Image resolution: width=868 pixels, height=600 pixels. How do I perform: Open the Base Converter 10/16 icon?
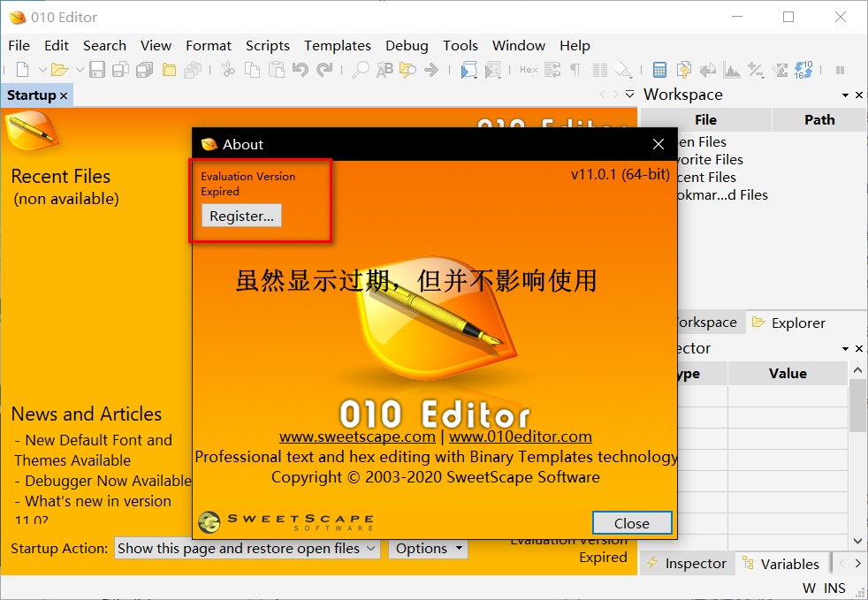coord(803,70)
